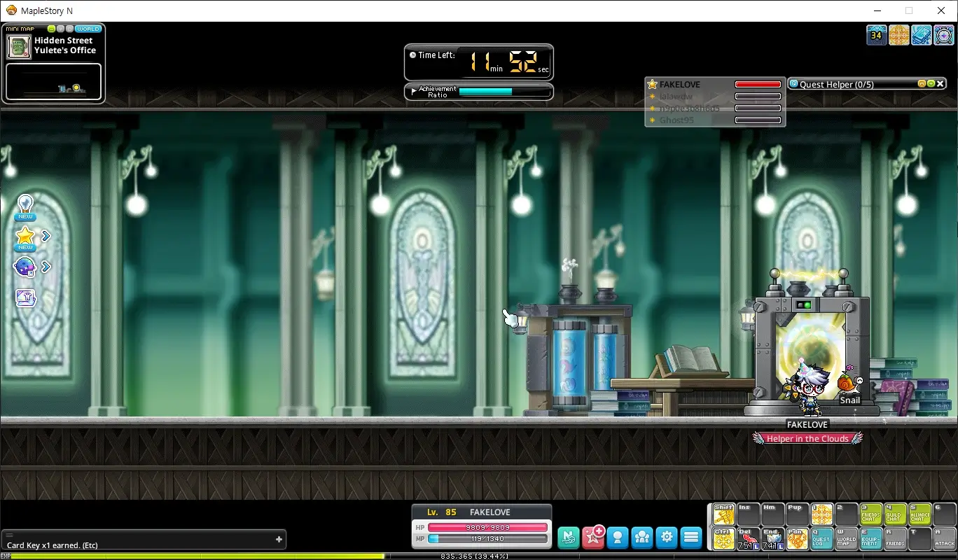
Task: Select party member FAKELOVE
Action: click(x=679, y=84)
